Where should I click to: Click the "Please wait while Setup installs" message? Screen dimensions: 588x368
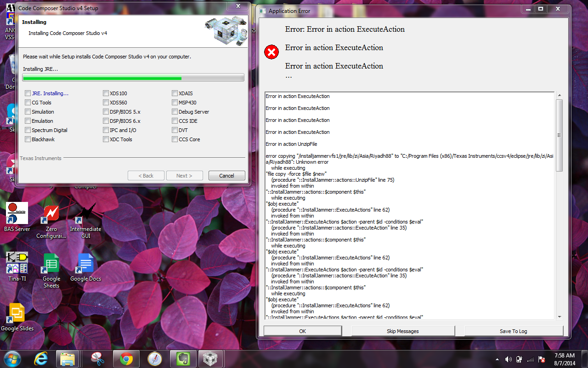(107, 57)
